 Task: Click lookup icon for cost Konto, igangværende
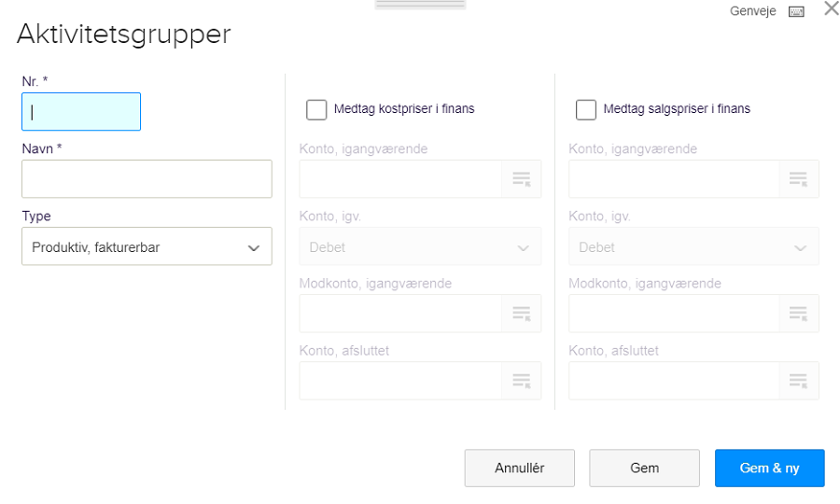click(521, 179)
